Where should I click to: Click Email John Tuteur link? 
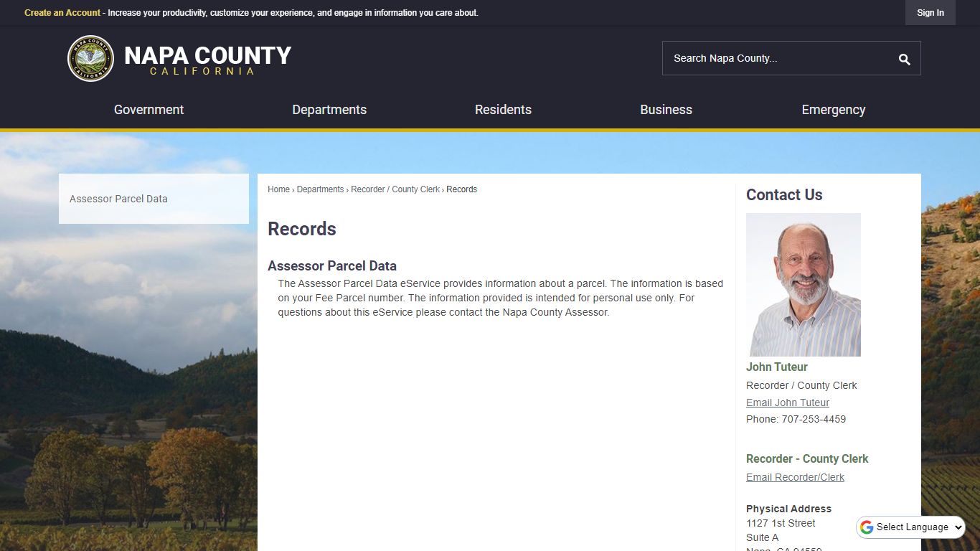788,402
